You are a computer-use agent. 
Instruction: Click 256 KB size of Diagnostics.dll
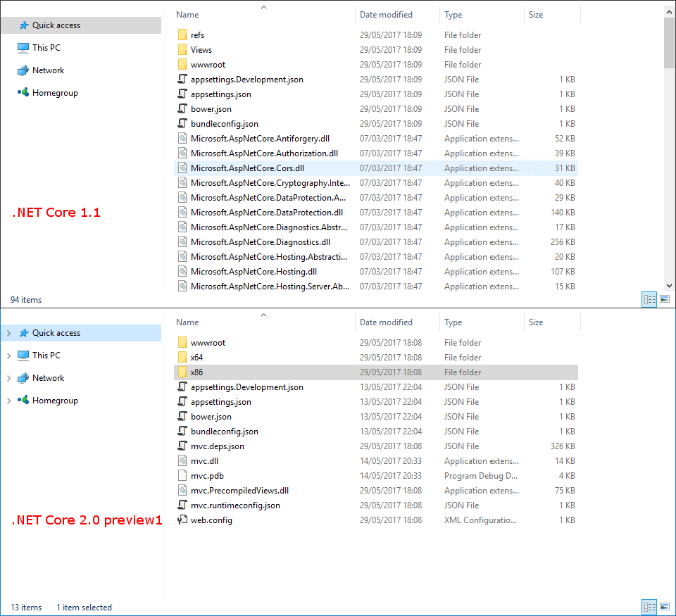563,242
